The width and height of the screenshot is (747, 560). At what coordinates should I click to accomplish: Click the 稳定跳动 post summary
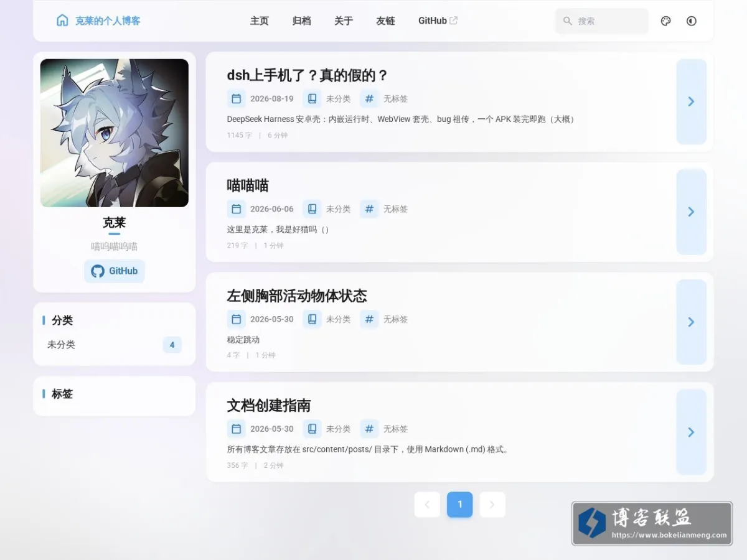[x=243, y=340]
